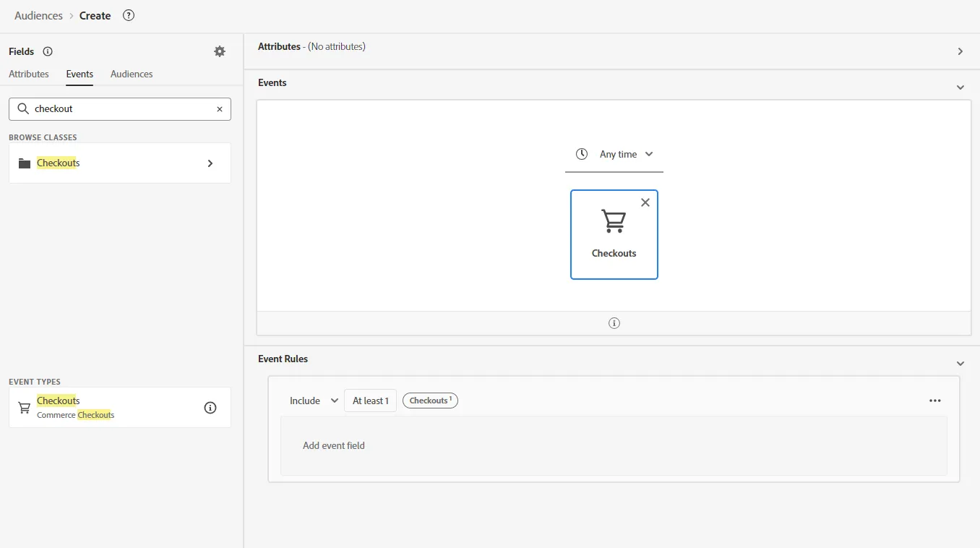Screen dimensions: 980x548
Task: Click the cart icon on Checkouts card
Action: point(614,221)
